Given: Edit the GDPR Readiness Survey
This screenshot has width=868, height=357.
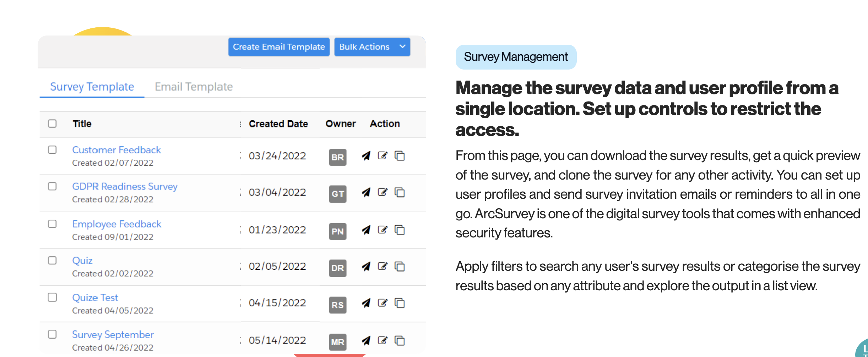Looking at the screenshot, I should click(x=383, y=192).
